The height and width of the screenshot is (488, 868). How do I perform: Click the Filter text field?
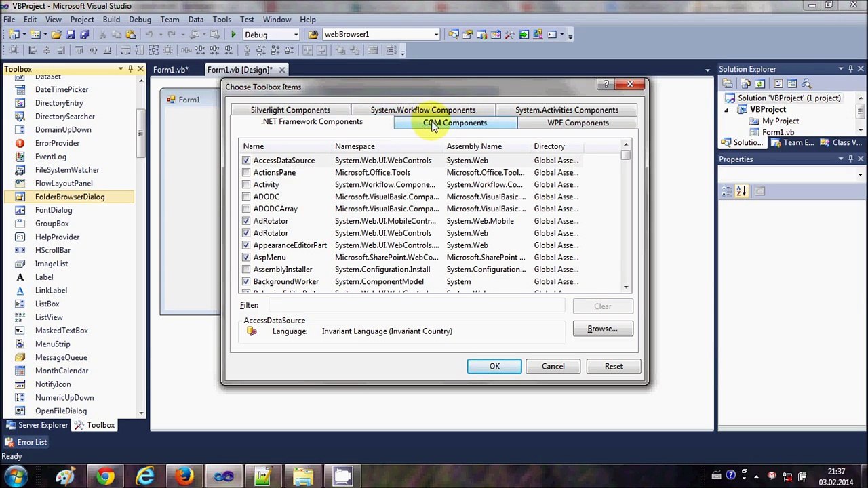point(417,306)
